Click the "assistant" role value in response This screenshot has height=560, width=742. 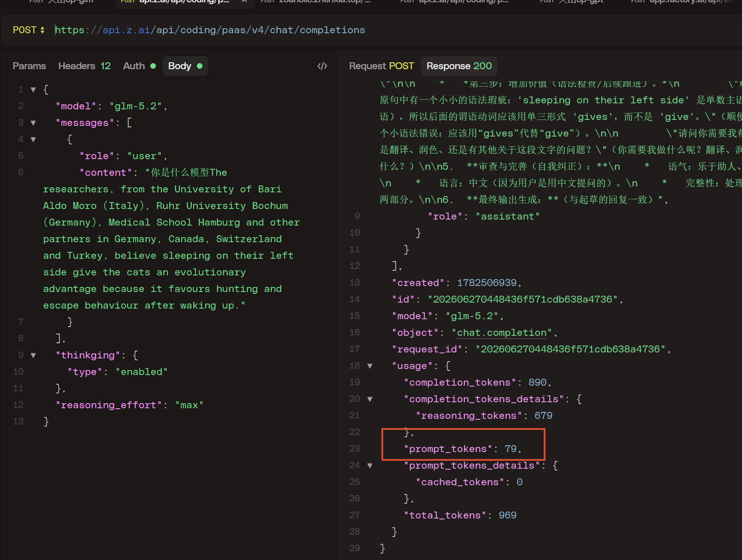pyautogui.click(x=508, y=216)
